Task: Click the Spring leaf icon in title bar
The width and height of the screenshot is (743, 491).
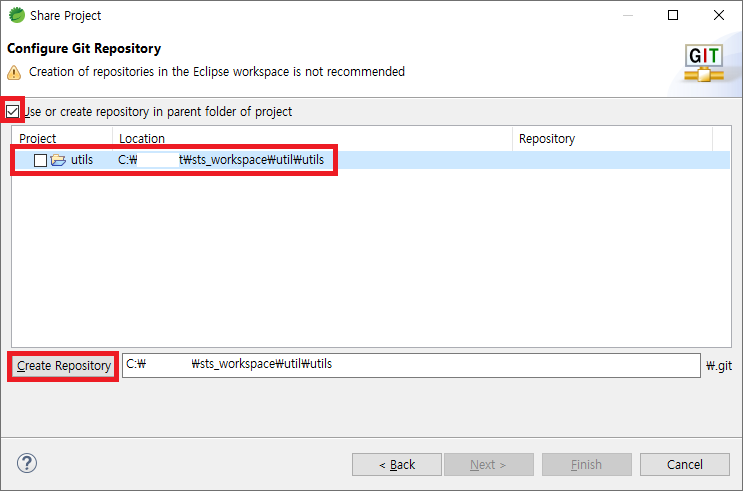Action: point(17,15)
